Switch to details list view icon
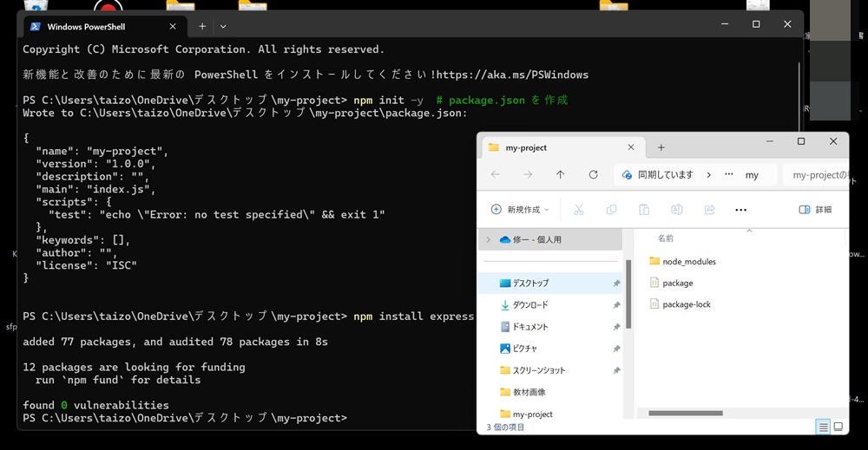868x450 pixels. click(823, 427)
